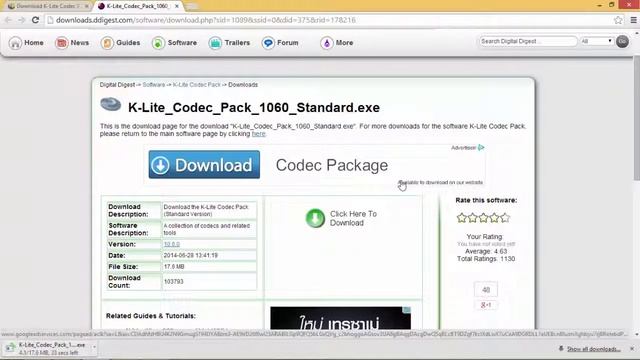This screenshot has height=360, width=640.
Task: Click the address bar URL
Action: (x=206, y=20)
